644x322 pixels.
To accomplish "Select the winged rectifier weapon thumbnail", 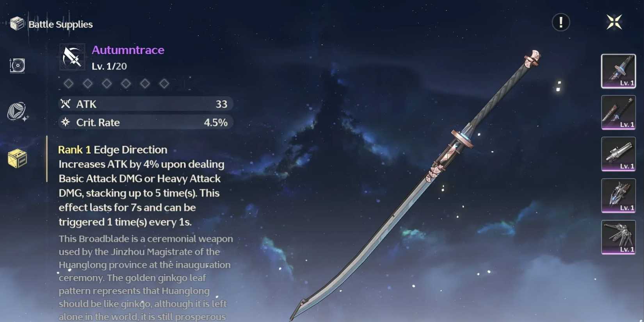I will click(619, 237).
